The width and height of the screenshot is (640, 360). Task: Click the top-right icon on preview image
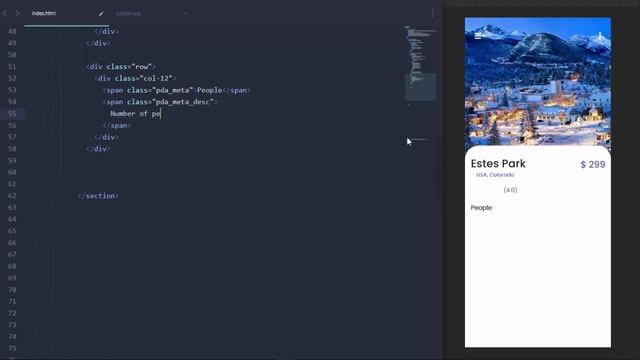pos(600,36)
